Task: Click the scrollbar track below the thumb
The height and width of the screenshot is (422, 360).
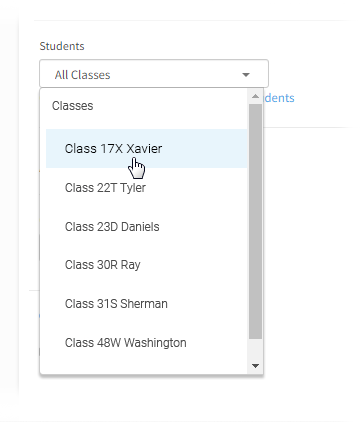Action: click(256, 349)
